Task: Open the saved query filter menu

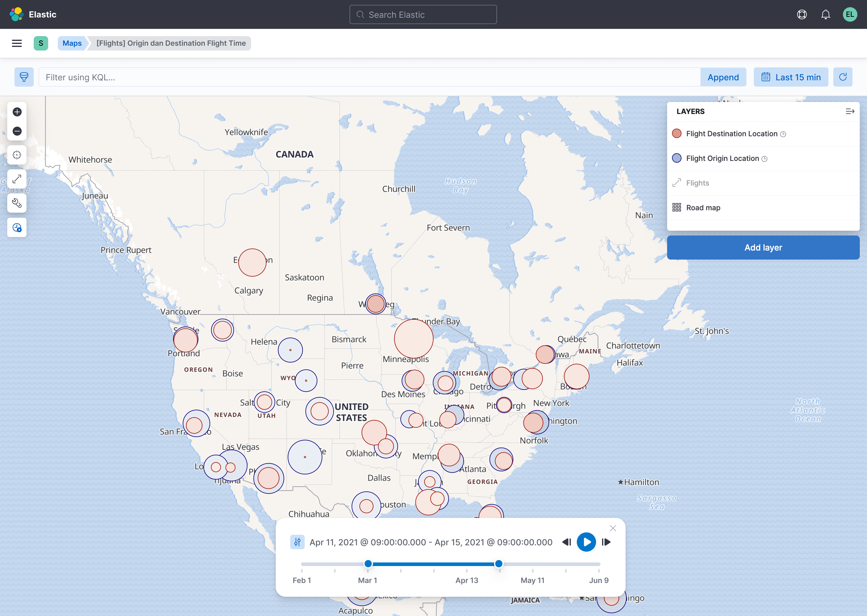Action: 24,77
